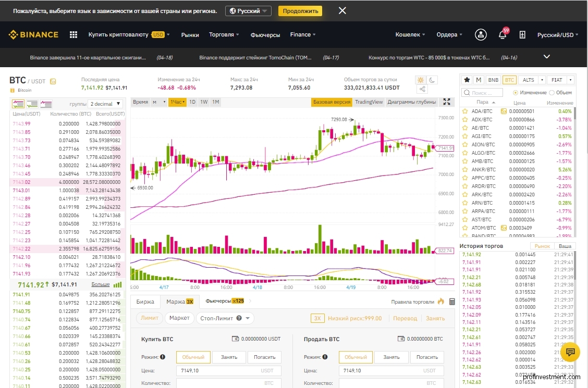Screen dimensions: 588x388
Task: Expand the news ticker chevron
Action: (547, 57)
